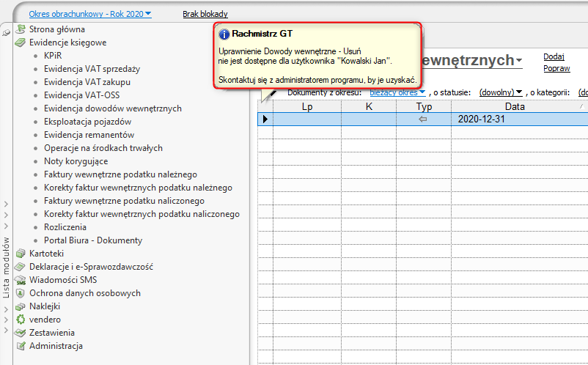Open Ewidencja VAT zakupu
Screen dimensions: 588x365
pyautogui.click(x=87, y=82)
